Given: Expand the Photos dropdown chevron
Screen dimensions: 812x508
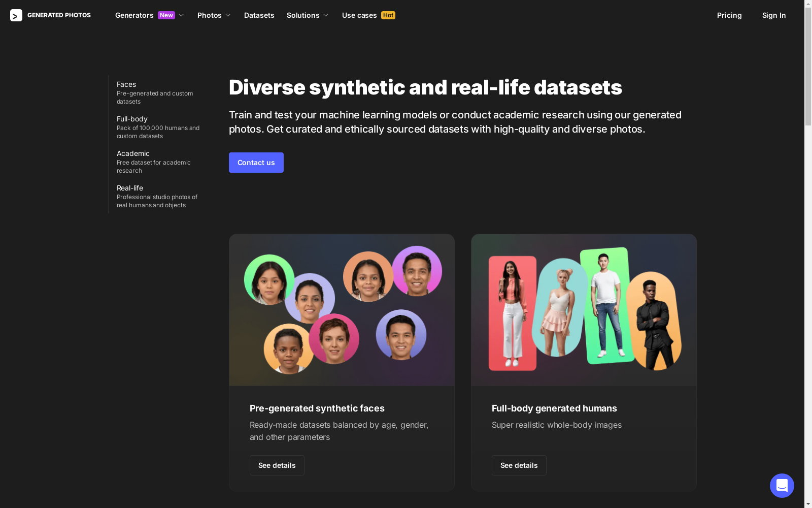Looking at the screenshot, I should point(228,15).
